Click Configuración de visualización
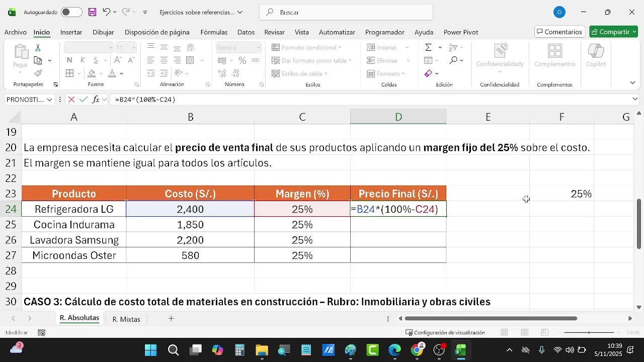Screen dimensions: 644x362 446,332
